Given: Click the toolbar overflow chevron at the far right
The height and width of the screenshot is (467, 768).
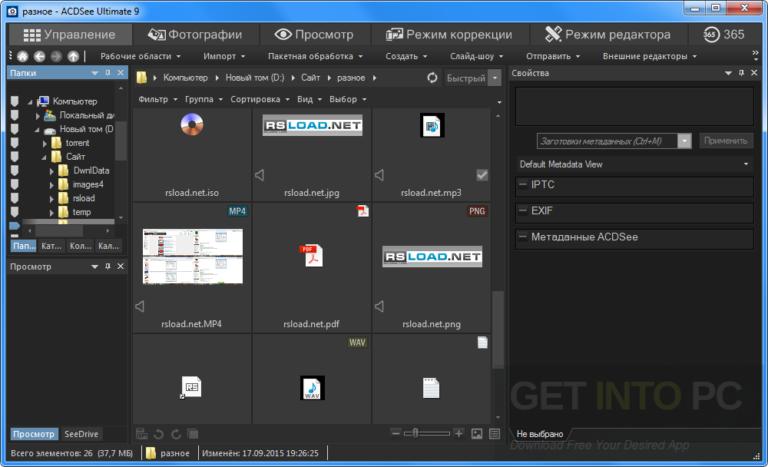Looking at the screenshot, I should (755, 53).
